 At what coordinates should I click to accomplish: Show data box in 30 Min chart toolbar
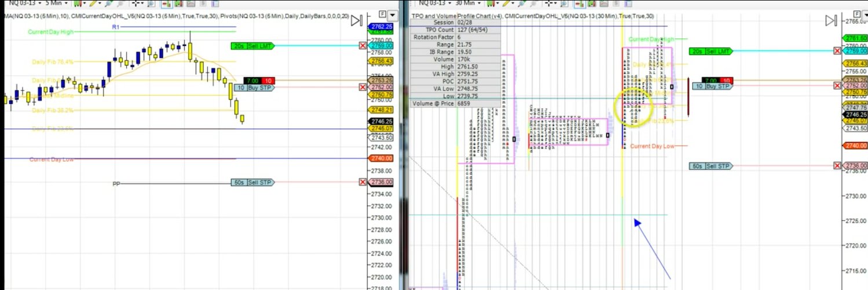coord(564,3)
